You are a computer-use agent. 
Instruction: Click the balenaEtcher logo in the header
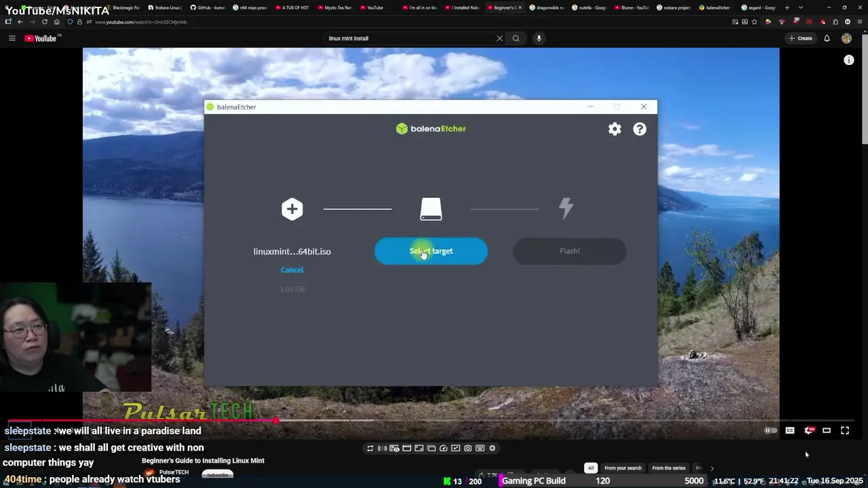point(431,129)
